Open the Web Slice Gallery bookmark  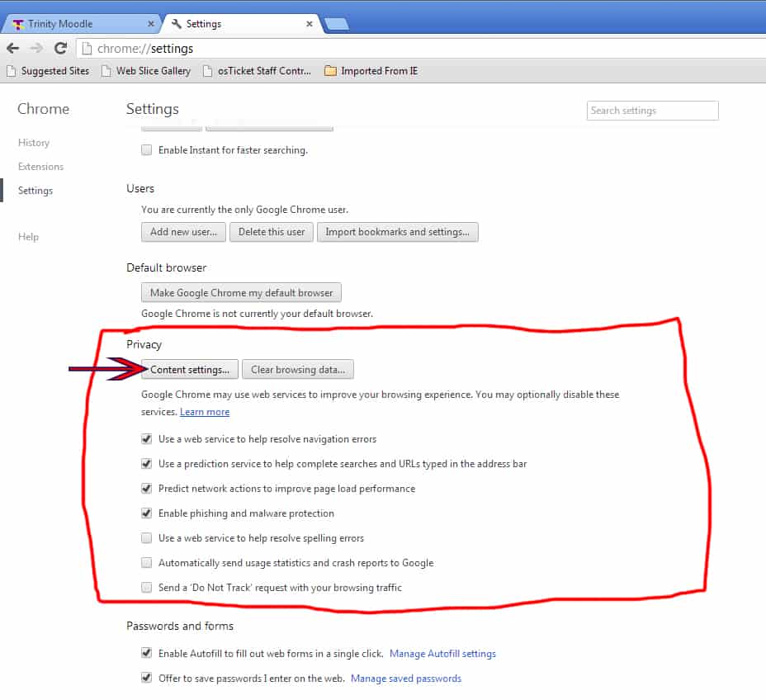(x=154, y=71)
